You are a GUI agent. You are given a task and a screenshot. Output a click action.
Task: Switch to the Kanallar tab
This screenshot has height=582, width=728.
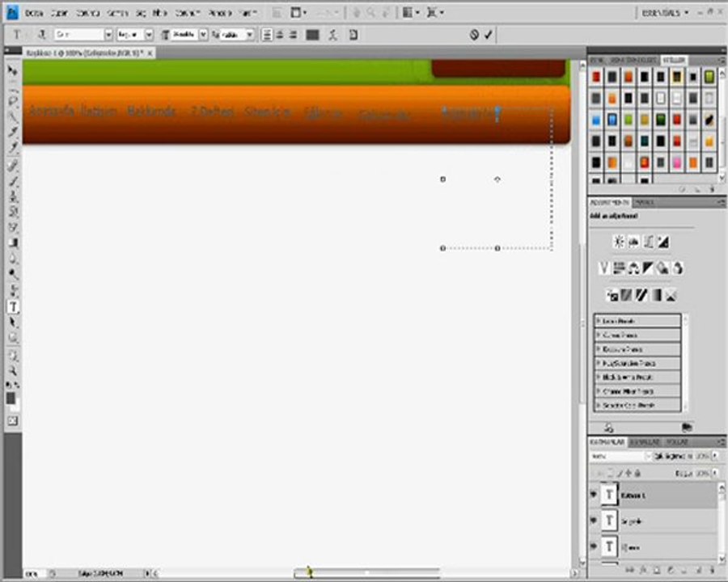(x=645, y=442)
